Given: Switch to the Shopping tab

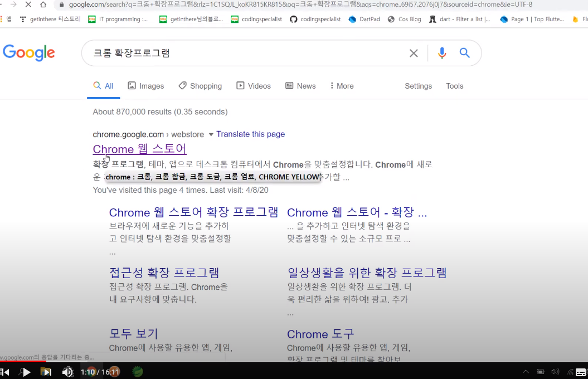Looking at the screenshot, I should (x=200, y=86).
